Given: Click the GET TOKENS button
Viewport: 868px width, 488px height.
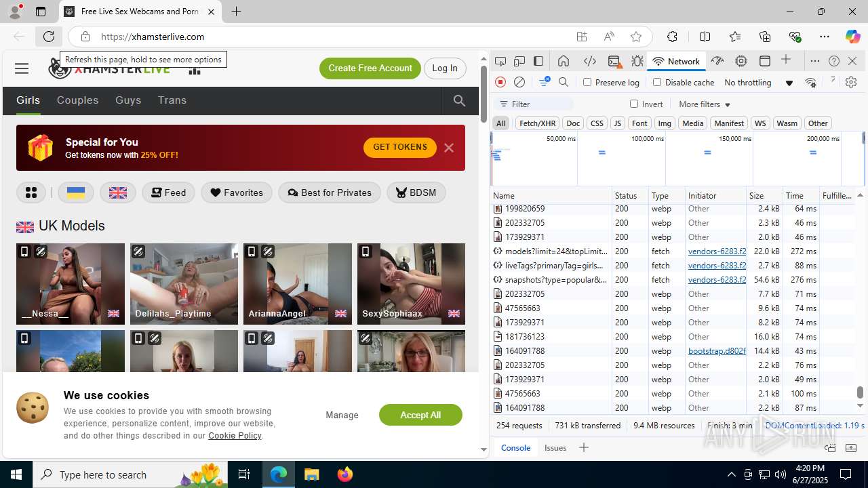Looking at the screenshot, I should [400, 147].
